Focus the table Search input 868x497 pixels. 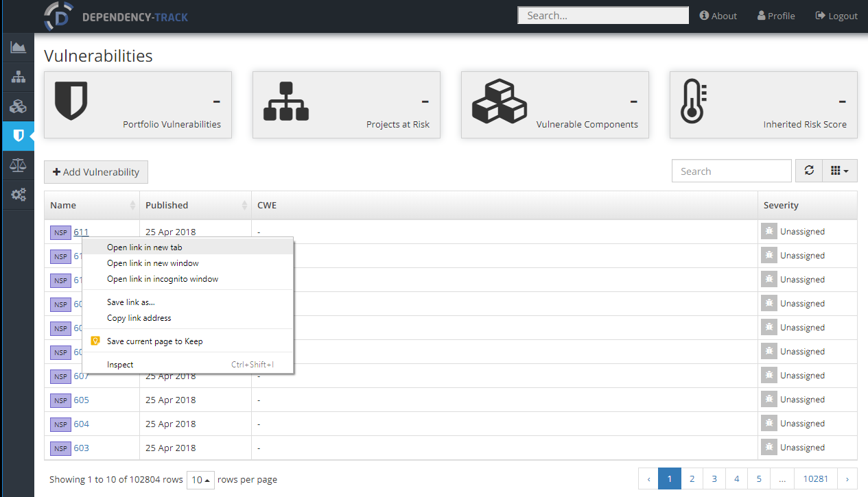click(x=731, y=171)
